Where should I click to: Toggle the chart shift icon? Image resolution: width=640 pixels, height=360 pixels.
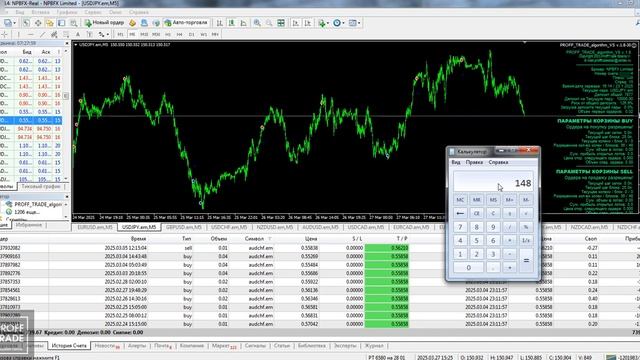click(307, 23)
